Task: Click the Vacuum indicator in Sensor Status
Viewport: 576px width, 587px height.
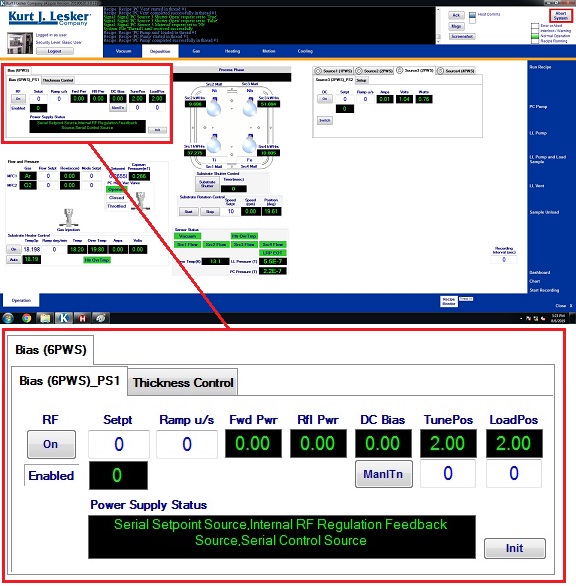Action: pyautogui.click(x=188, y=236)
